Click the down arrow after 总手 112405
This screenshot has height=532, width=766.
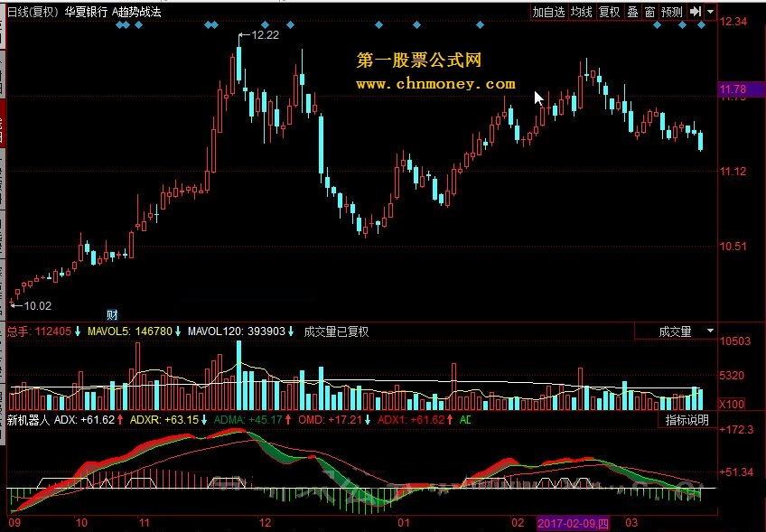[x=77, y=331]
